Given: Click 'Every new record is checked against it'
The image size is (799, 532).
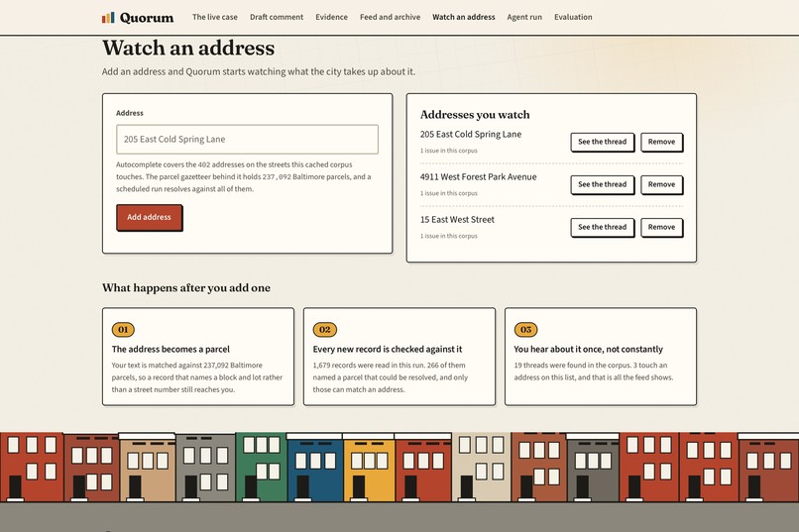Looking at the screenshot, I should point(388,350).
